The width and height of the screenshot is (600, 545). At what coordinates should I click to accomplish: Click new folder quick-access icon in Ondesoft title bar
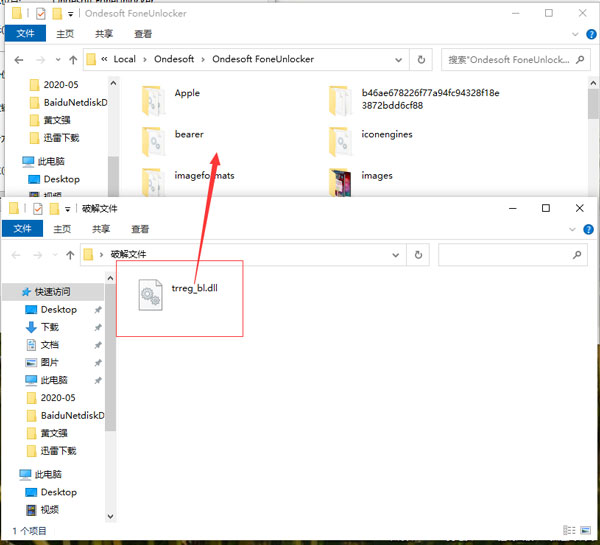(57, 14)
